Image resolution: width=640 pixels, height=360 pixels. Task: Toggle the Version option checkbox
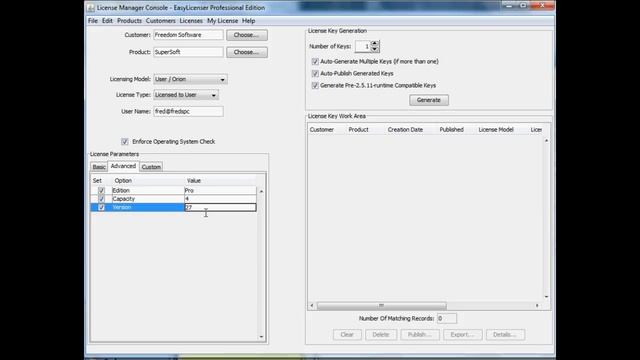tap(101, 207)
